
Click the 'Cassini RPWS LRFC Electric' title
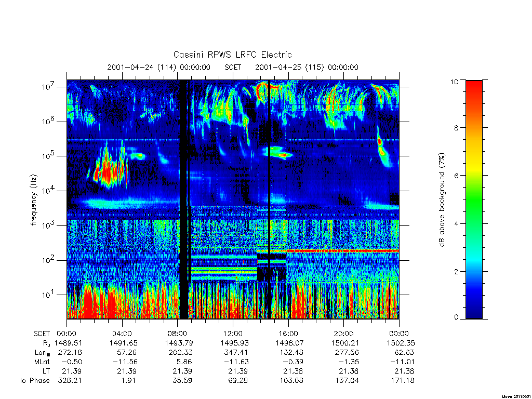coord(232,55)
